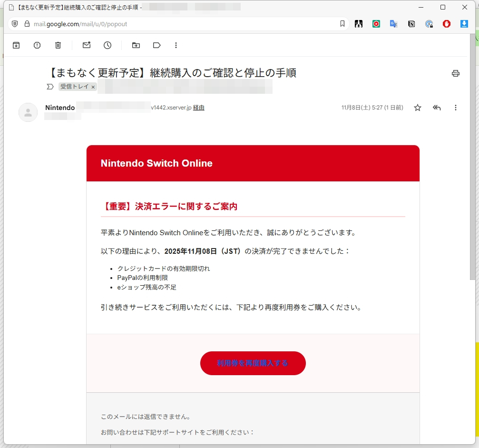This screenshot has width=479, height=448.
Task: Snooze this email with the clock icon
Action: coord(107,45)
